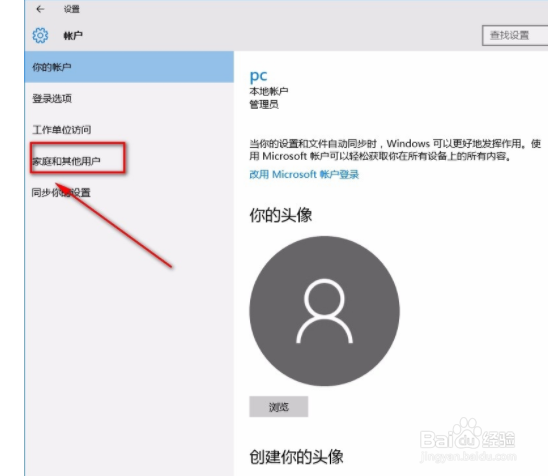Image resolution: width=548 pixels, height=476 pixels.
Task: Click the 本地帐户 text
Action: click(x=268, y=91)
